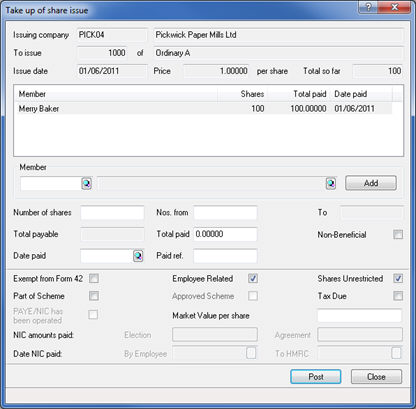
Task: Open member name search lookup icon
Action: 331,183
